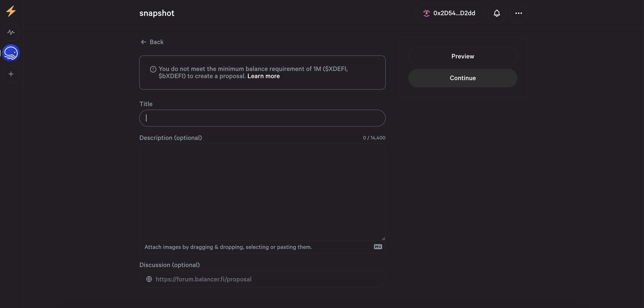Go back using the Back arrow
Viewport: 644px width, 308px height.
(x=144, y=42)
